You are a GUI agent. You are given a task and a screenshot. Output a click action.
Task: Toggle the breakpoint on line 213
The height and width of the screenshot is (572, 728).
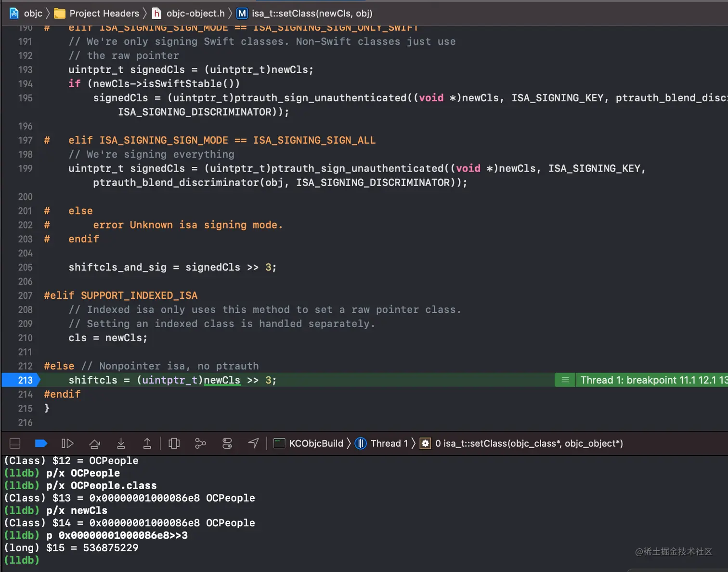(21, 380)
